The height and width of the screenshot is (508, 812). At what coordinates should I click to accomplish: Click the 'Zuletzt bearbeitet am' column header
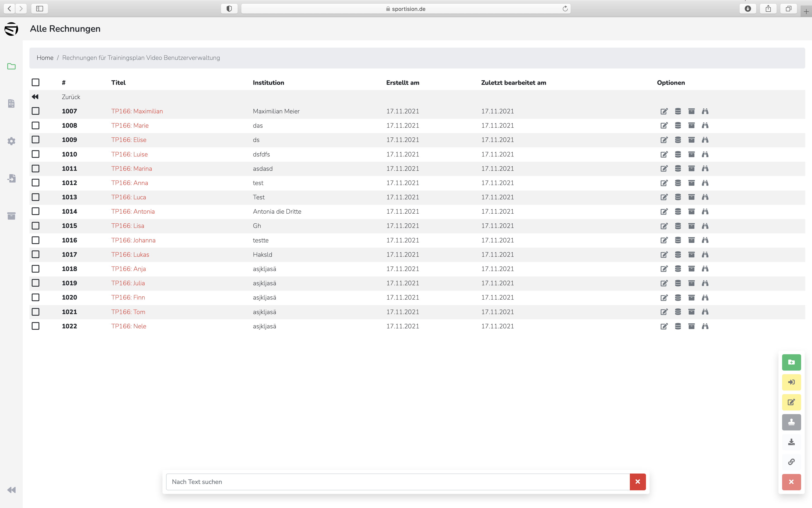coord(513,83)
